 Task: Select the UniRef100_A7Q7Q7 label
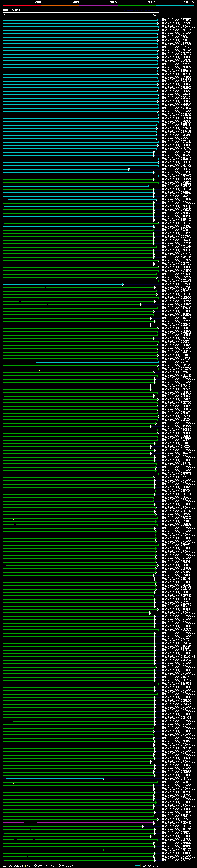(x=176, y=149)
